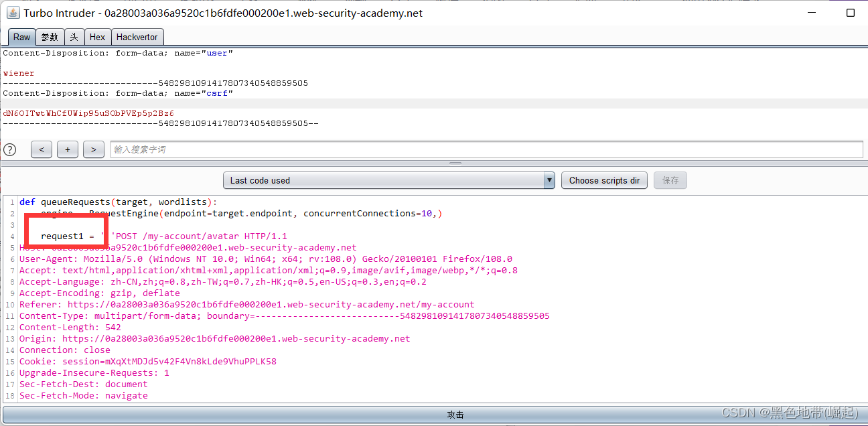Switch to the 参数 tab

[50, 37]
